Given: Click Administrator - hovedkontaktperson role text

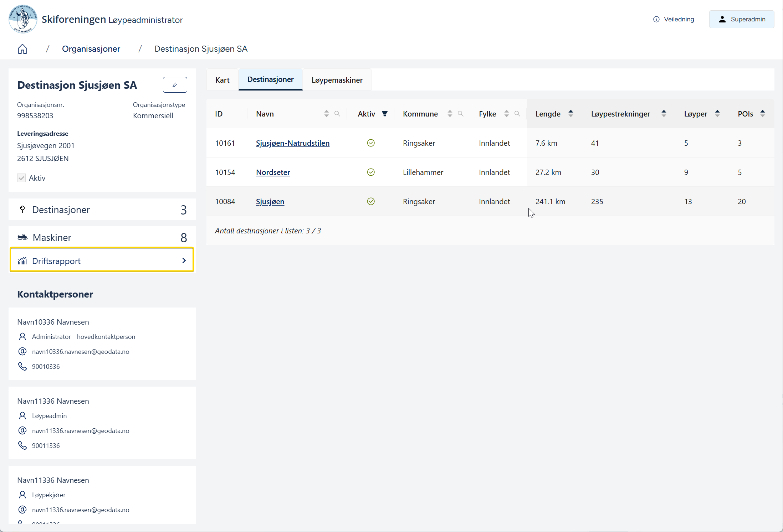Looking at the screenshot, I should pos(83,336).
